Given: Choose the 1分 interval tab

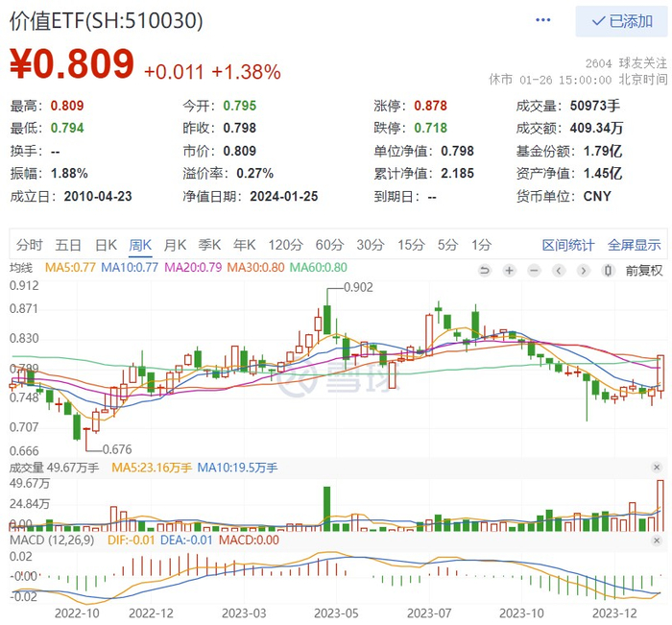Looking at the screenshot, I should 481,245.
